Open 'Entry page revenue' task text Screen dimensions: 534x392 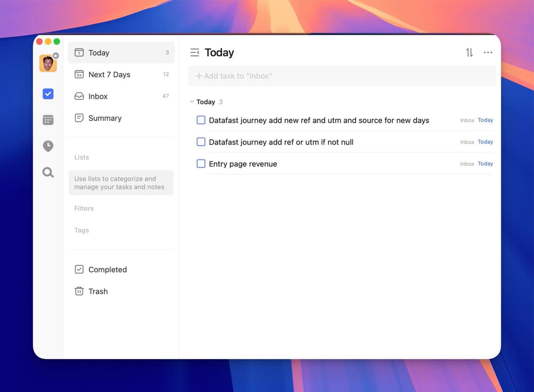(243, 164)
